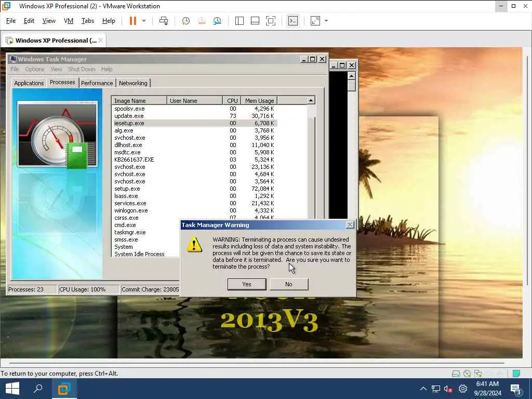Screen dimensions: 532x399
Task: Sort processes by CPU column
Action: [x=232, y=101]
